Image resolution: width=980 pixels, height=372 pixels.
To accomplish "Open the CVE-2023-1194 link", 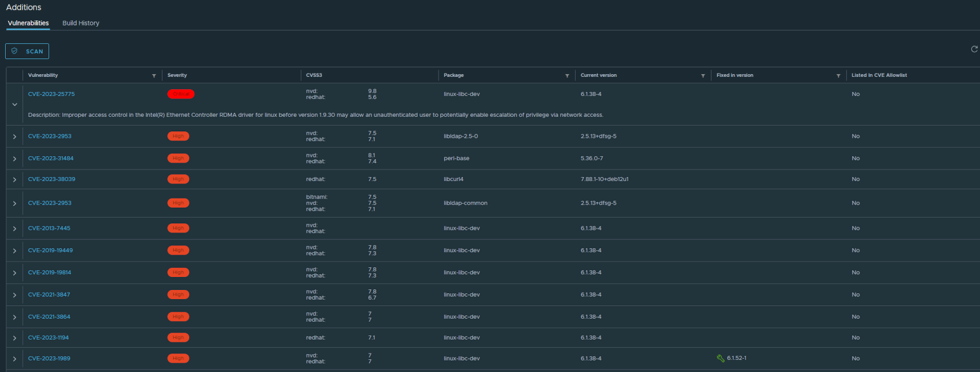I will [49, 337].
